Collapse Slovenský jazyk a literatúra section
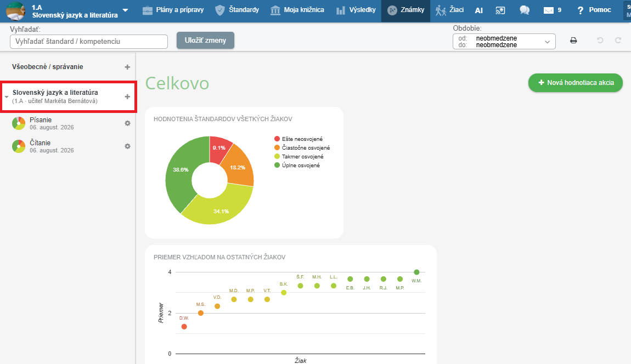631x364 pixels. [7, 97]
